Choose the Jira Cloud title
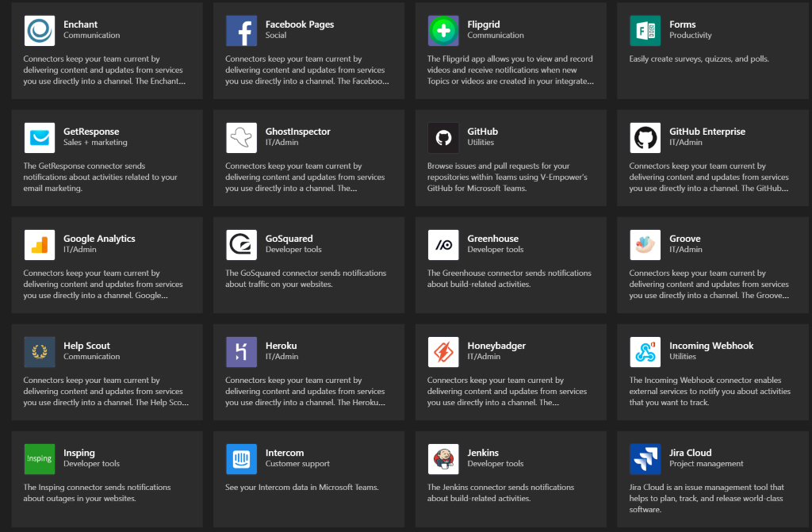Screen dimensions: 812x532 pos(690,453)
